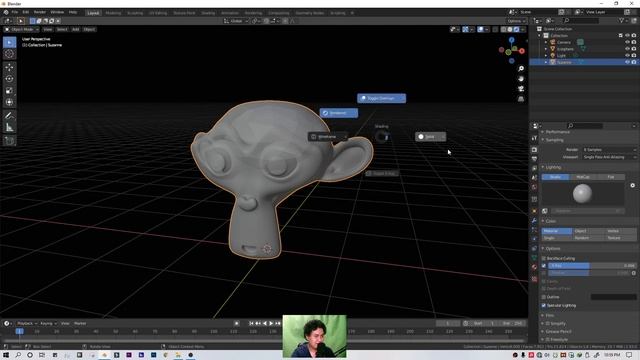Open studio light preferences gear icon
Viewport: 640px width, 360px height.
[x=633, y=185]
